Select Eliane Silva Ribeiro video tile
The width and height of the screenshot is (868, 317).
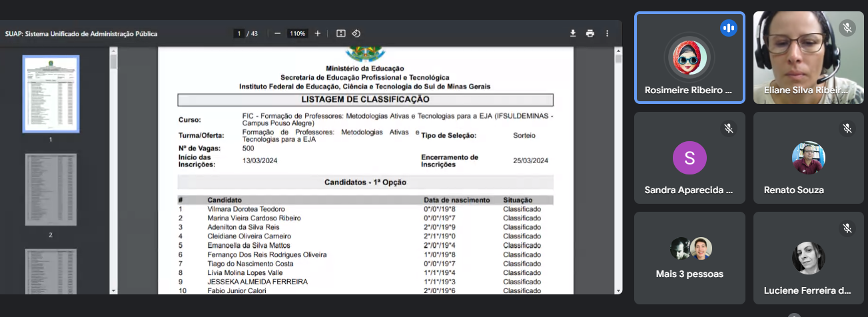(808, 58)
